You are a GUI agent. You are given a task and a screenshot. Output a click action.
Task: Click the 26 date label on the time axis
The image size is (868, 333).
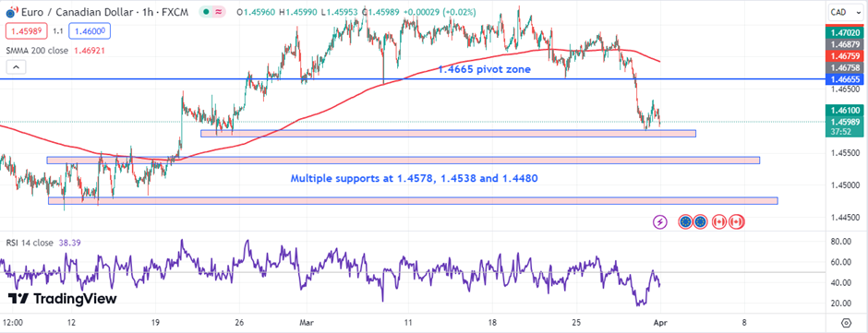pos(239,322)
